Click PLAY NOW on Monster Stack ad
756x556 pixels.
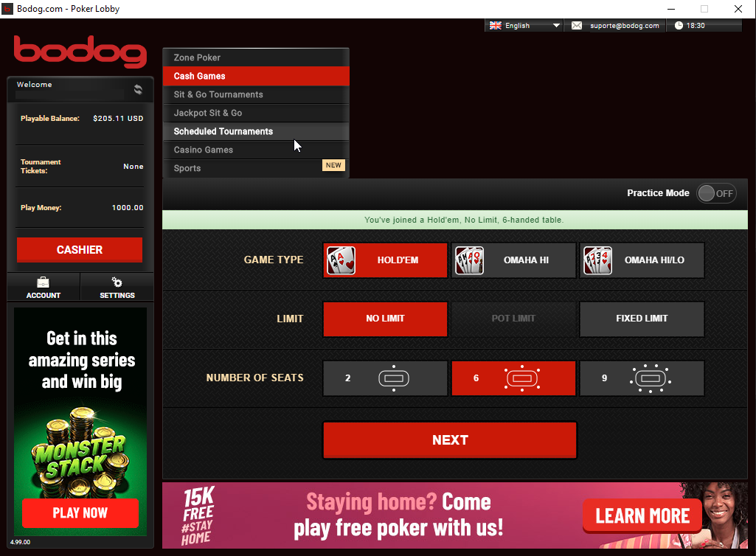pyautogui.click(x=80, y=513)
